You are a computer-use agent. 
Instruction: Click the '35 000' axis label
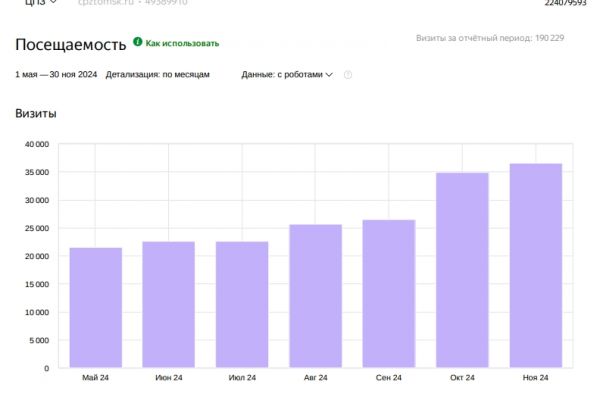coord(37,172)
